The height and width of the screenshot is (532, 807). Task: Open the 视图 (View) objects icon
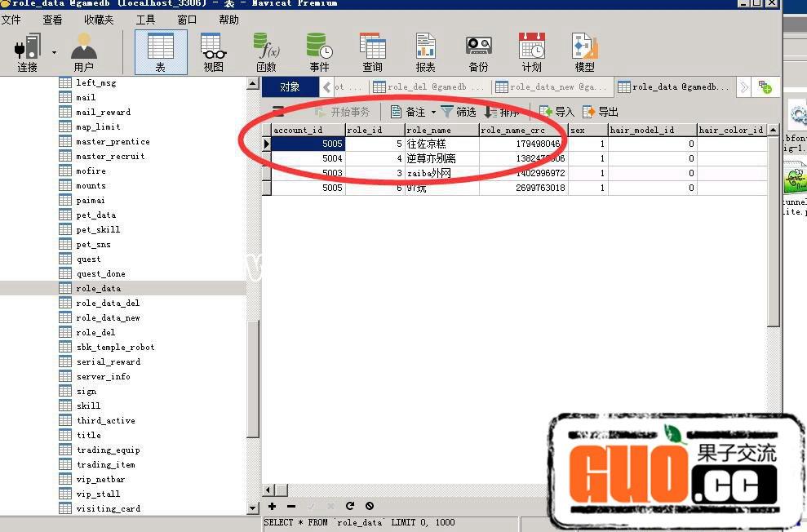point(214,52)
